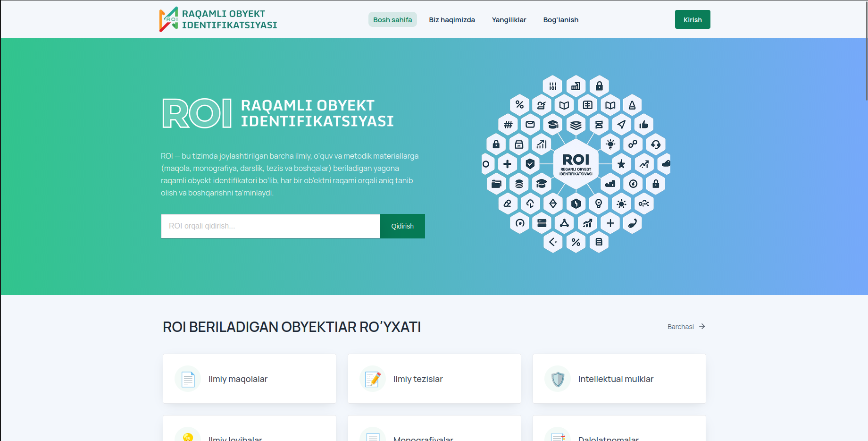Click the telephone handset hexagon icon

[632, 223]
